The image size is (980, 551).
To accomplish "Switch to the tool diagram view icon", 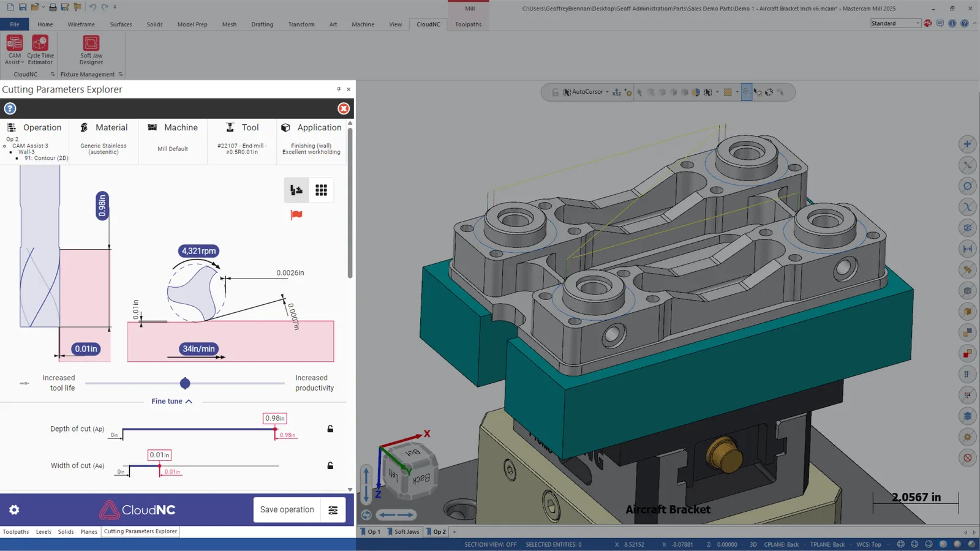I will [x=296, y=190].
